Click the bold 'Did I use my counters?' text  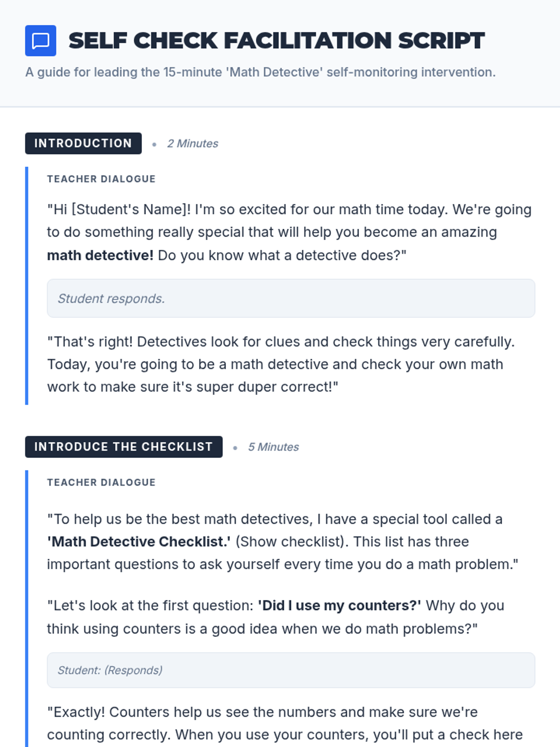point(339,606)
